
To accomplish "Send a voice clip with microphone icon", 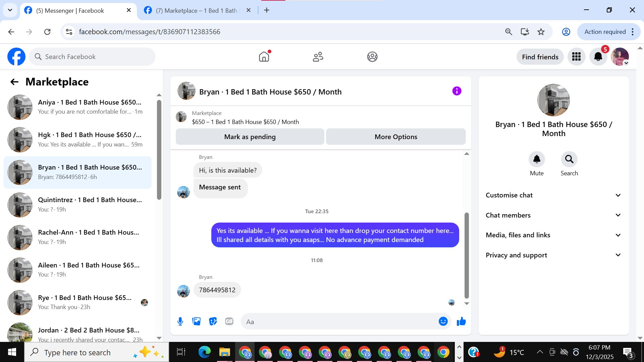I will coord(180,321).
